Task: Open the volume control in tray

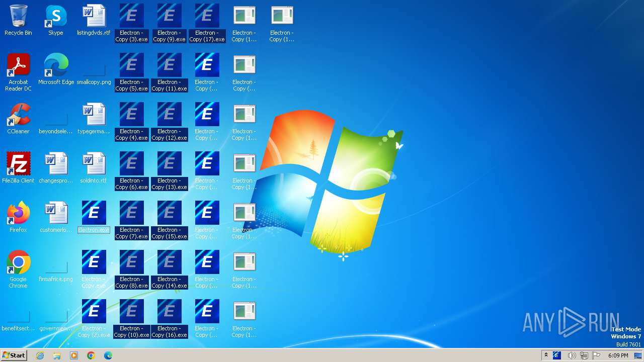Action: coord(572,355)
